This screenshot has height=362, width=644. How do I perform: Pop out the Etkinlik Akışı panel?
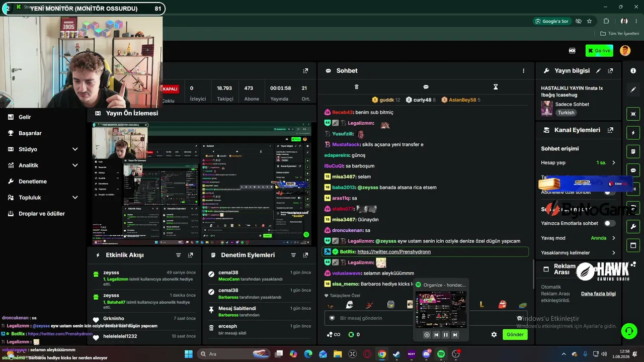tap(190, 255)
